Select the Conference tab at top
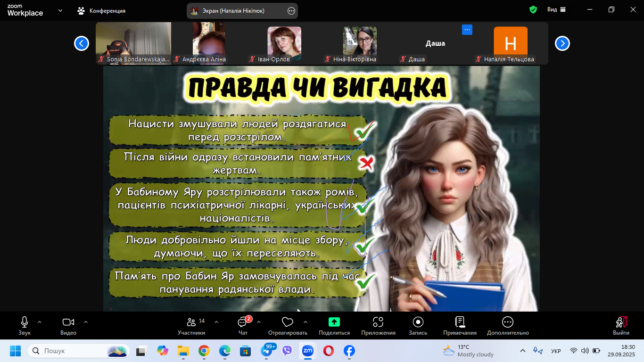644x362 pixels. [x=102, y=10]
